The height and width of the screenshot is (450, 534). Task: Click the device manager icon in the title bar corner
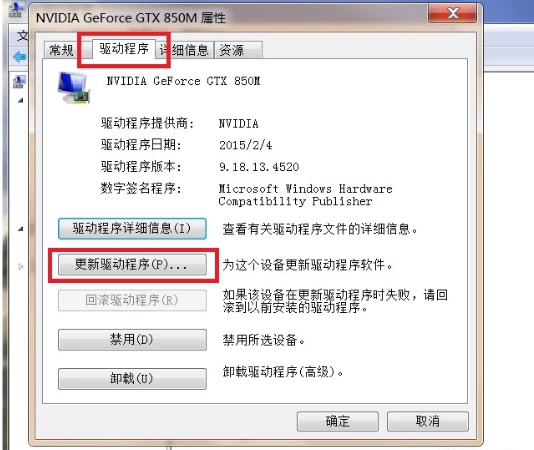click(16, 10)
